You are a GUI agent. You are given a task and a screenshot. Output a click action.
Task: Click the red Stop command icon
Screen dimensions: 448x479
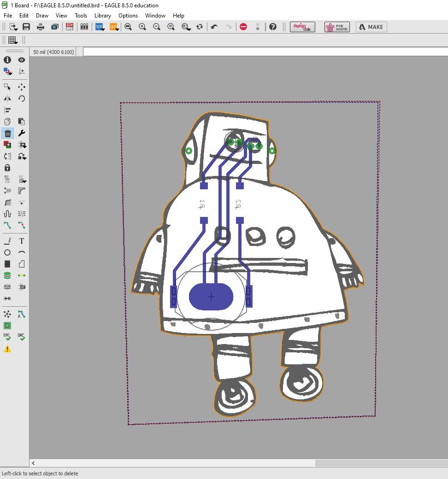click(x=243, y=27)
